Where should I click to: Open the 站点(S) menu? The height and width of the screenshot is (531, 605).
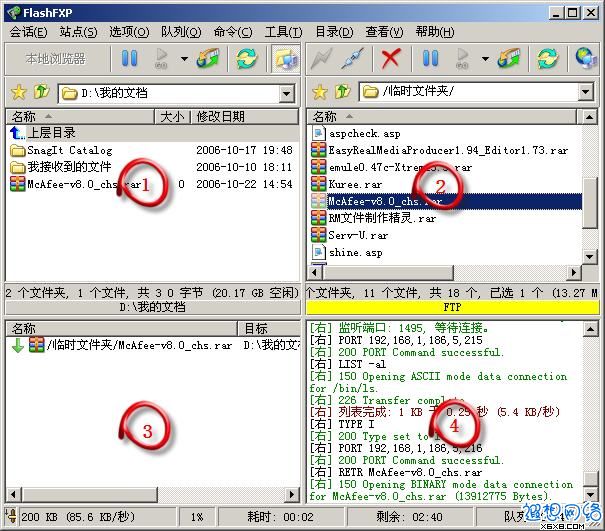point(79,32)
